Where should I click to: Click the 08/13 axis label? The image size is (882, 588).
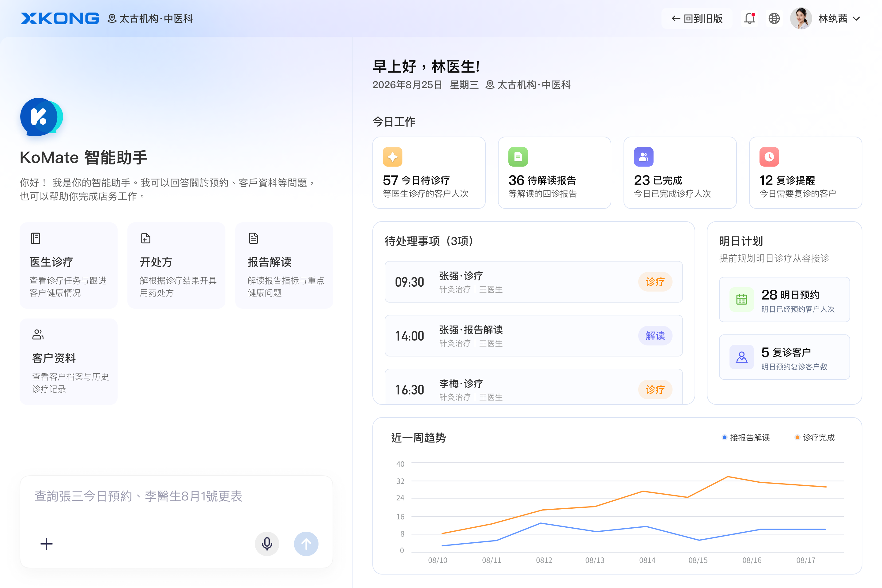(595, 560)
